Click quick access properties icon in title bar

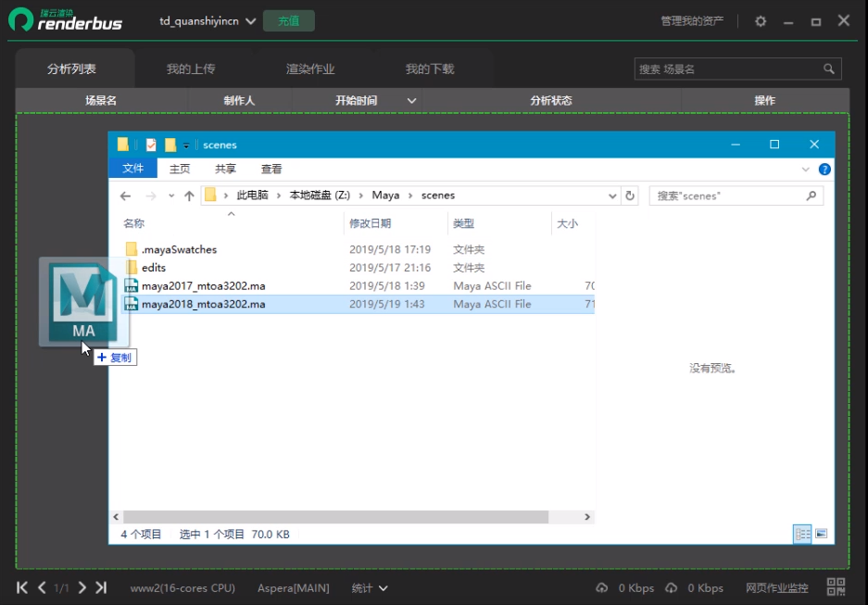click(x=151, y=145)
